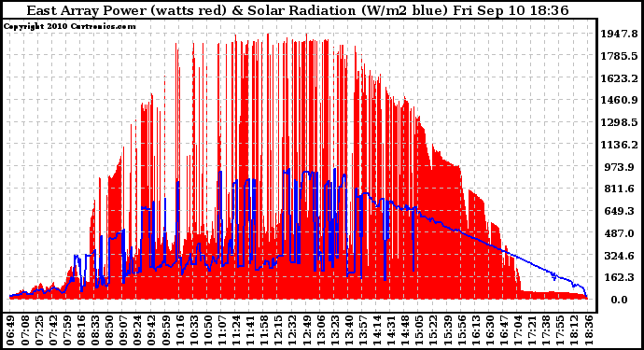Click the 1947.8 y-axis label
This screenshot has width=644, height=350.
[x=620, y=34]
